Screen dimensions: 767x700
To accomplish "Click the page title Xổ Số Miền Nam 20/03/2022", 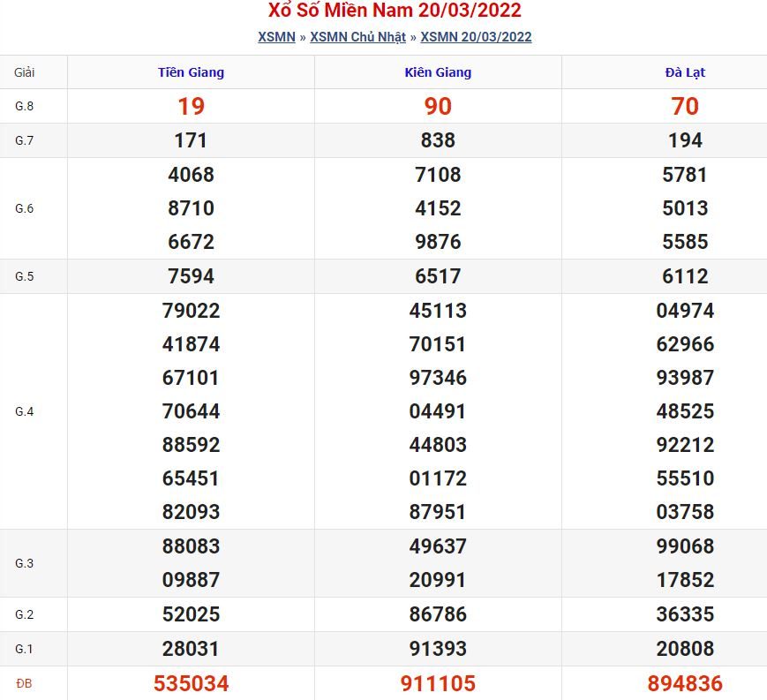I will 395,11.
